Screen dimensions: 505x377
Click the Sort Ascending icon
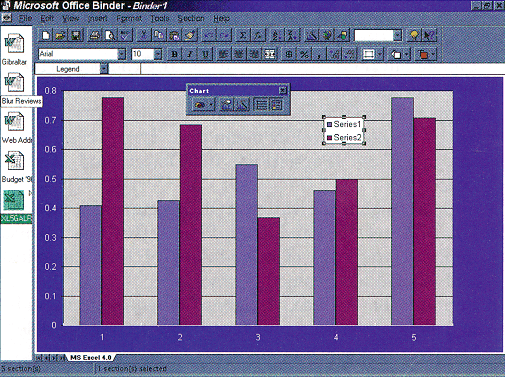tap(276, 35)
